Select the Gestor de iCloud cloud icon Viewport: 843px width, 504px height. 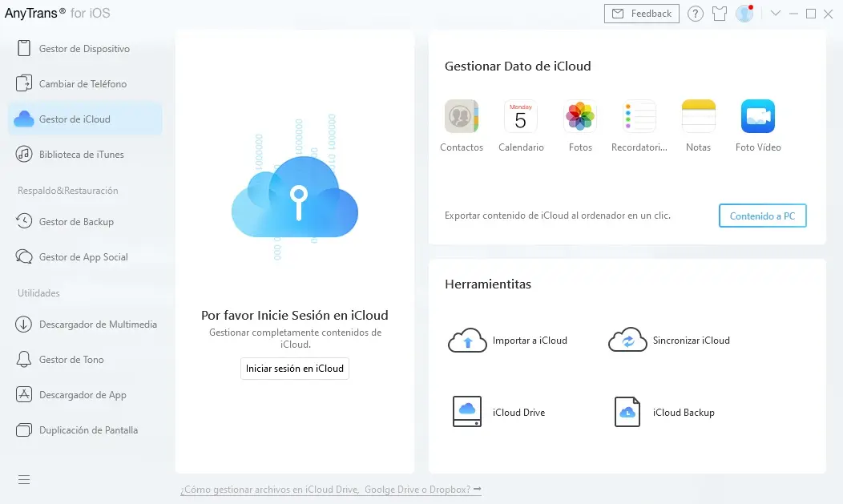(24, 119)
